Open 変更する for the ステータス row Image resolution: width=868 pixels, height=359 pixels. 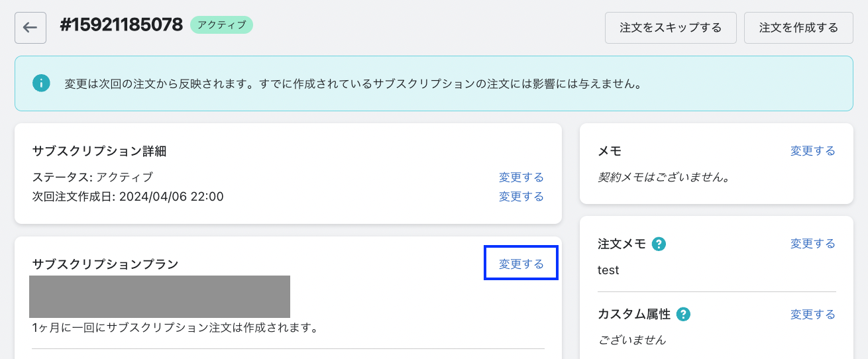click(x=521, y=177)
